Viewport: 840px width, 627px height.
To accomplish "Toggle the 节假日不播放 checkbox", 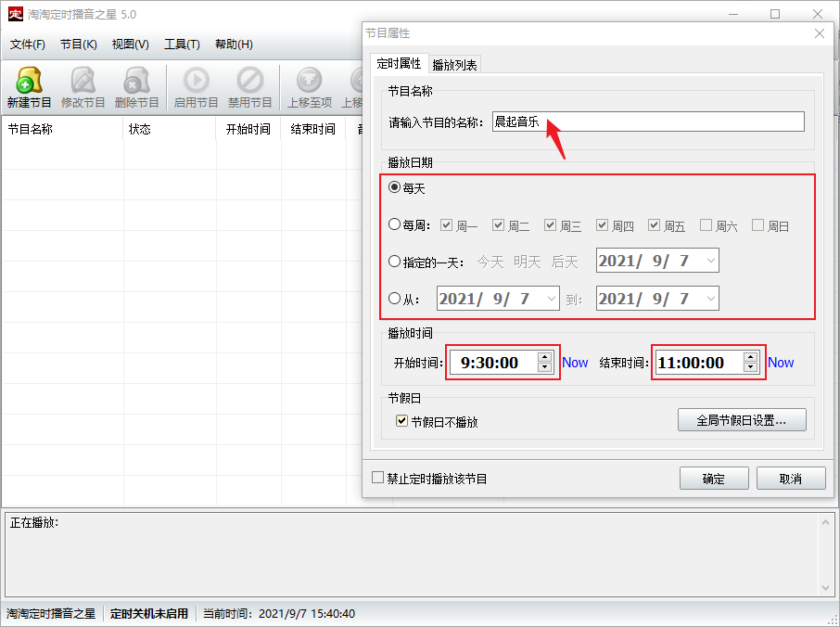I will 402,421.
